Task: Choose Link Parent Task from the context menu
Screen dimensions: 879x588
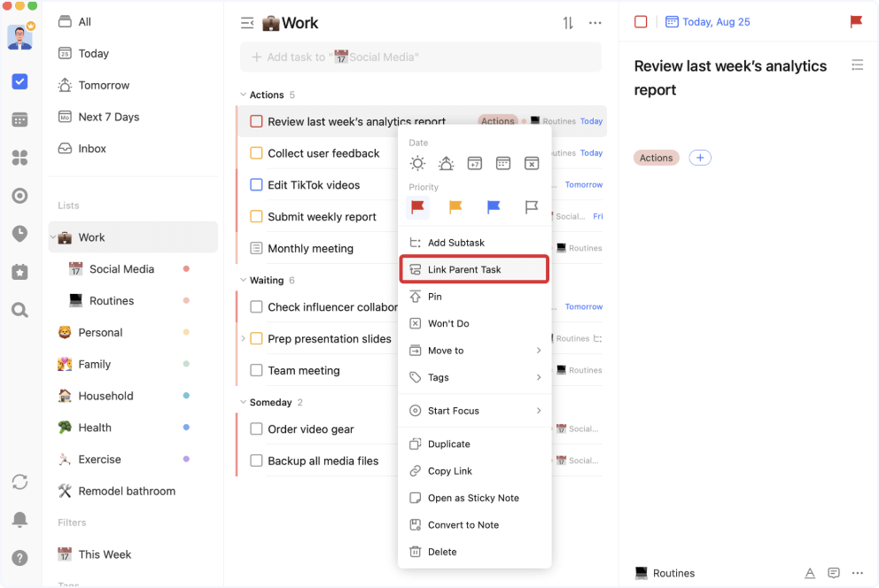Action: click(474, 269)
